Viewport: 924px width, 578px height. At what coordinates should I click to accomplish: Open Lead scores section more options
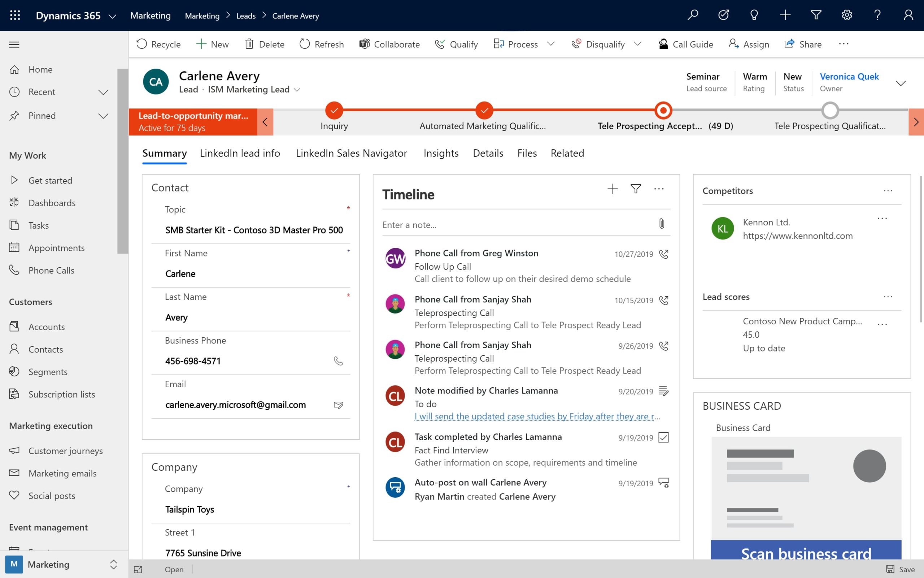(888, 297)
